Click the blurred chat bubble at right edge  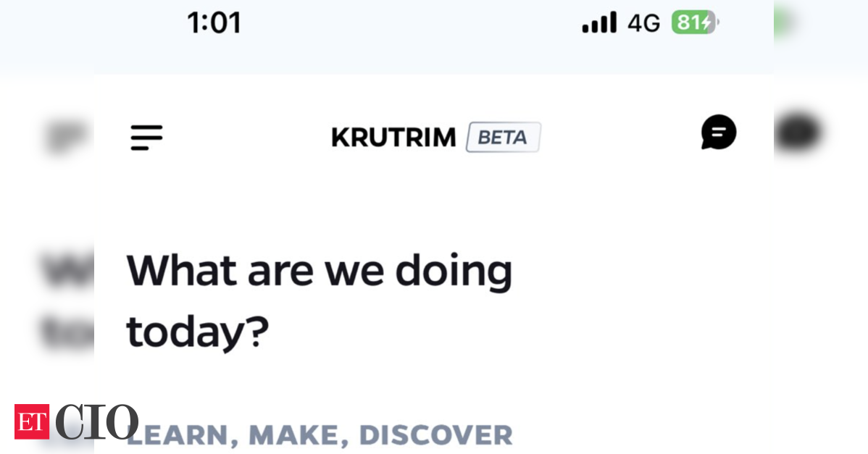pos(797,133)
